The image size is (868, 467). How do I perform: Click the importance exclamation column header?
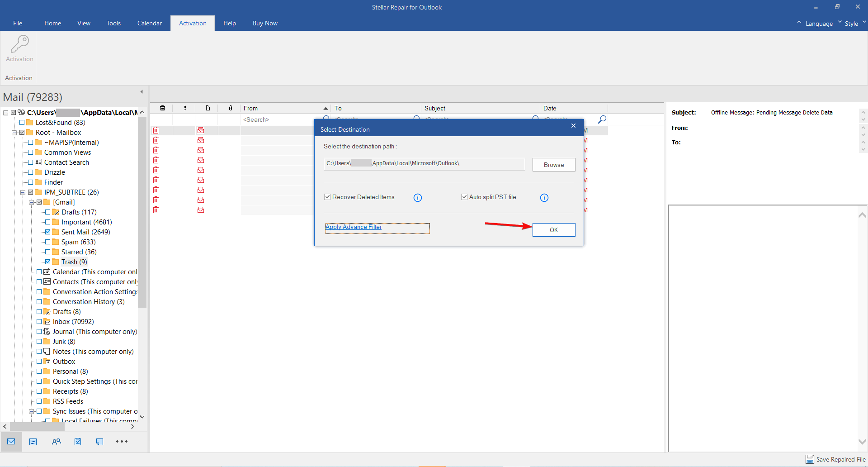(x=185, y=108)
